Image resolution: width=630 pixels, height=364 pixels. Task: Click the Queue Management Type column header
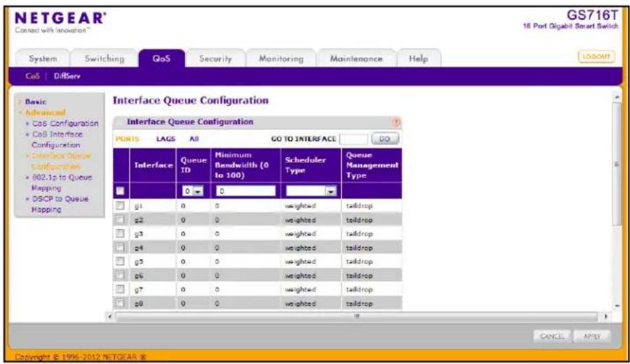371,165
